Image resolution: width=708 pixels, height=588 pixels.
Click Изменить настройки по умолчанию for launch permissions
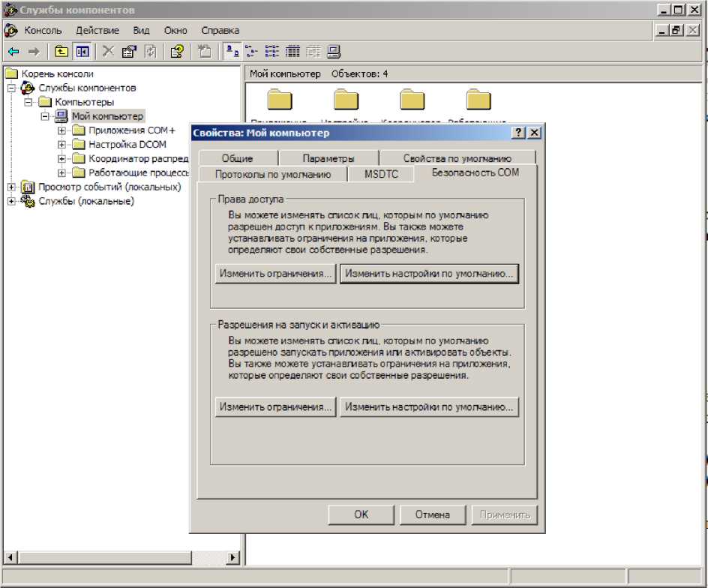point(429,407)
